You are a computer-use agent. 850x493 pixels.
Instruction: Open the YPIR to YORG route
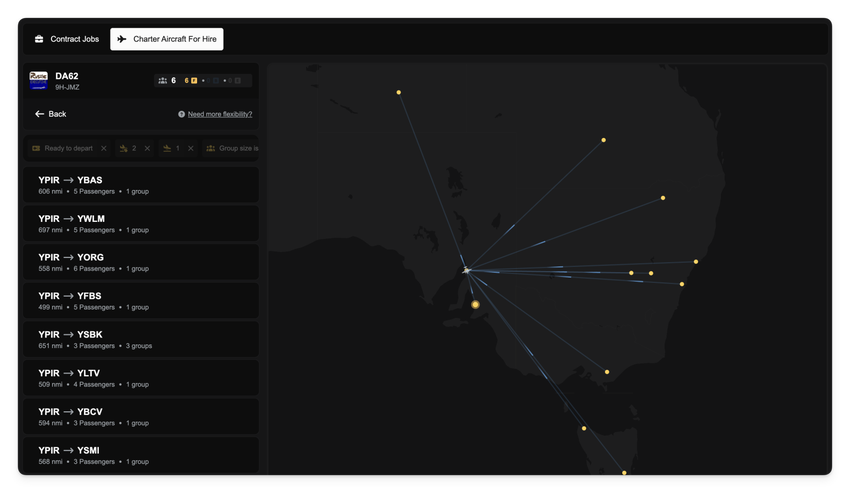click(x=141, y=262)
